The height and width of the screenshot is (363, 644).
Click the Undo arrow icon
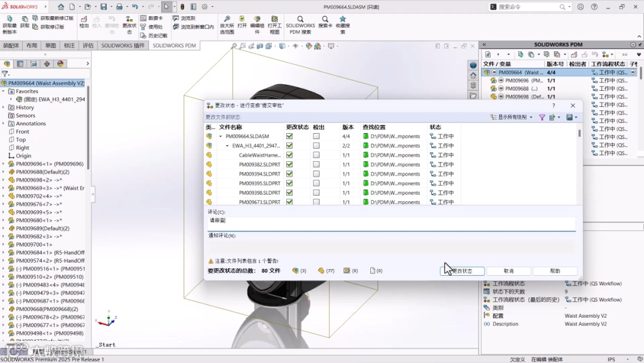(x=135, y=7)
